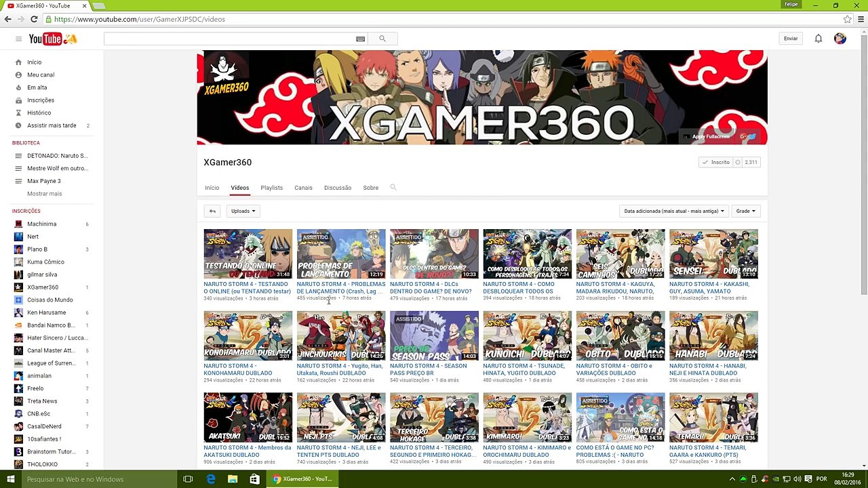Click the League of Surren... channel icon
Image resolution: width=868 pixels, height=488 pixels.
coord(19,363)
